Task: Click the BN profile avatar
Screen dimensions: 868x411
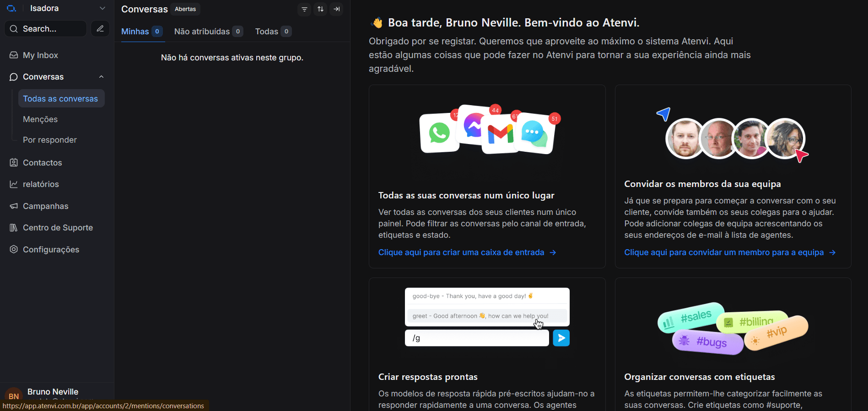Action: click(x=14, y=396)
